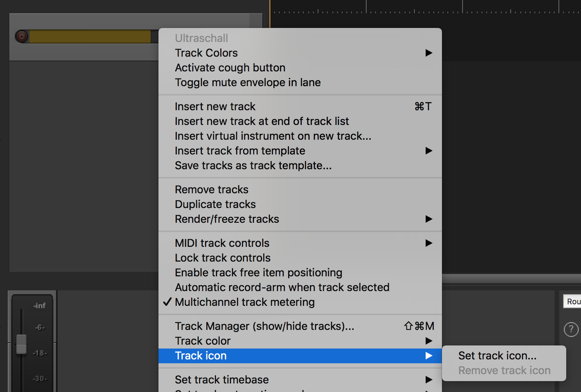Activate cough button menu item
This screenshot has width=581, height=392.
pos(230,68)
